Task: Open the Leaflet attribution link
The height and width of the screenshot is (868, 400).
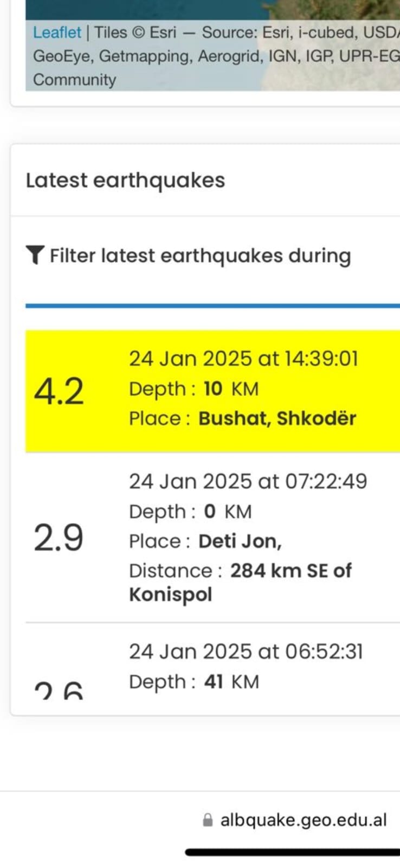Action: [x=57, y=33]
